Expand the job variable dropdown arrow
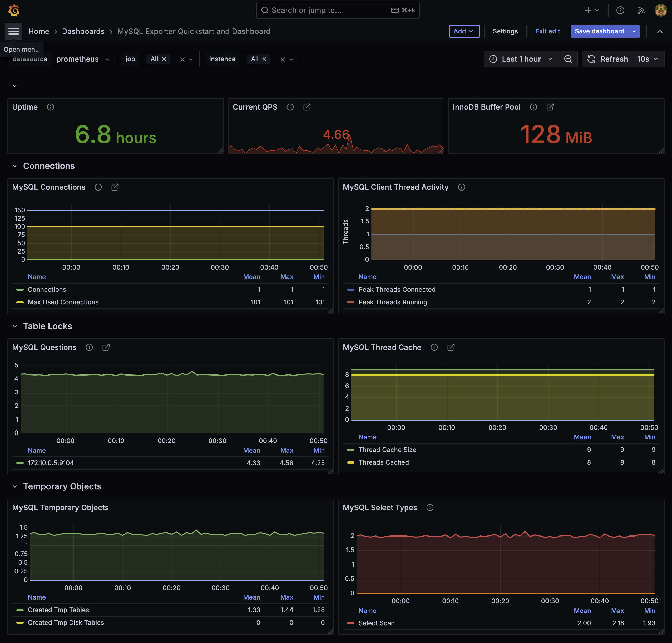 coord(191,59)
